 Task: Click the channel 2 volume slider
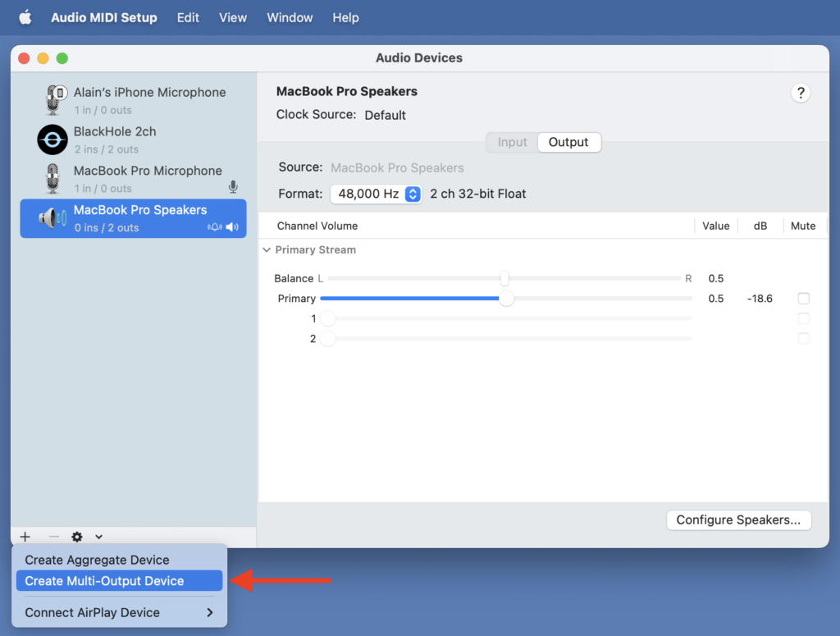coord(505,339)
